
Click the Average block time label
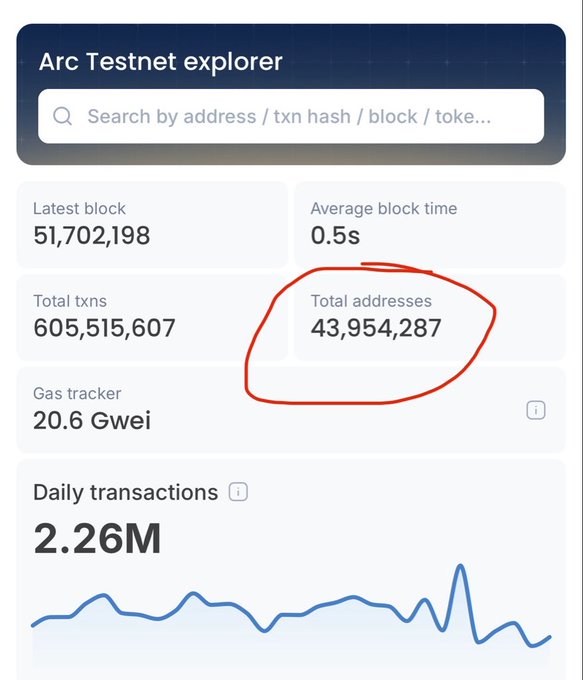click(384, 209)
